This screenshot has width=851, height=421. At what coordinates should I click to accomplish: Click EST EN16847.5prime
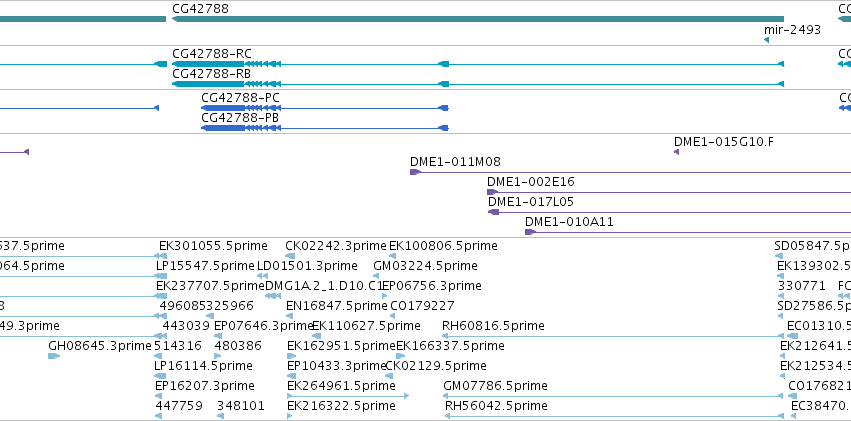click(336, 306)
